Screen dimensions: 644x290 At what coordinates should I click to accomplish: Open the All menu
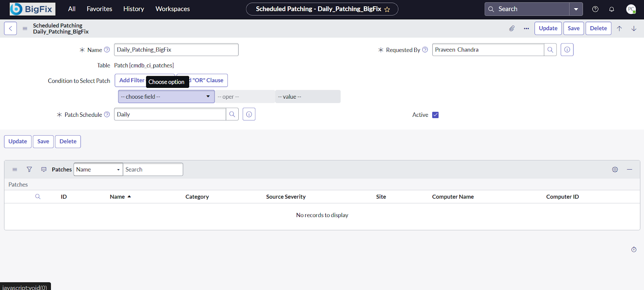pos(72,9)
